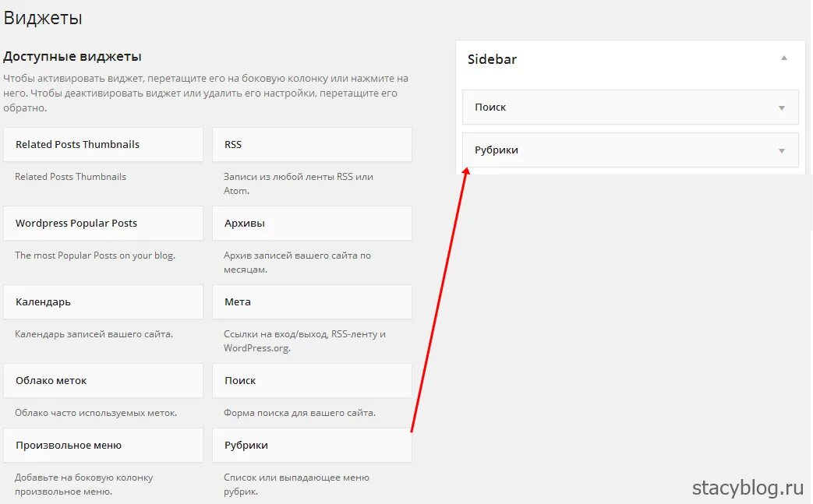Click the Wordpress Popular Posts widget

[103, 224]
